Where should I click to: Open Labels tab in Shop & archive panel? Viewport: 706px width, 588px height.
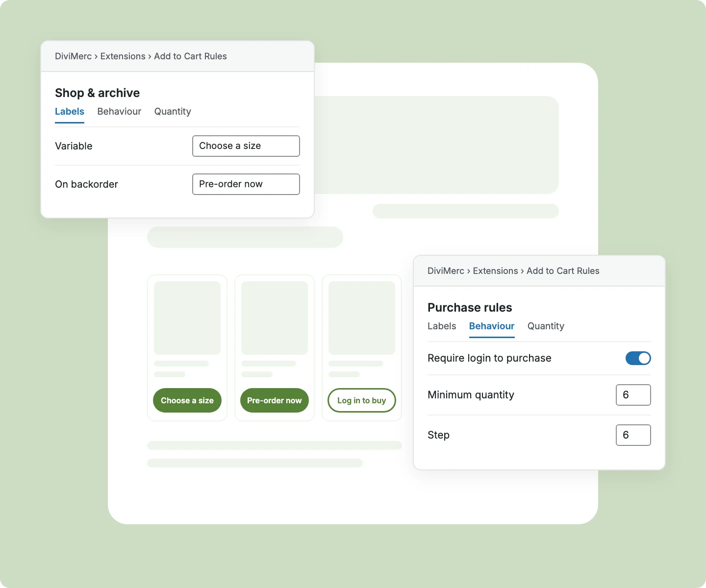pos(70,112)
